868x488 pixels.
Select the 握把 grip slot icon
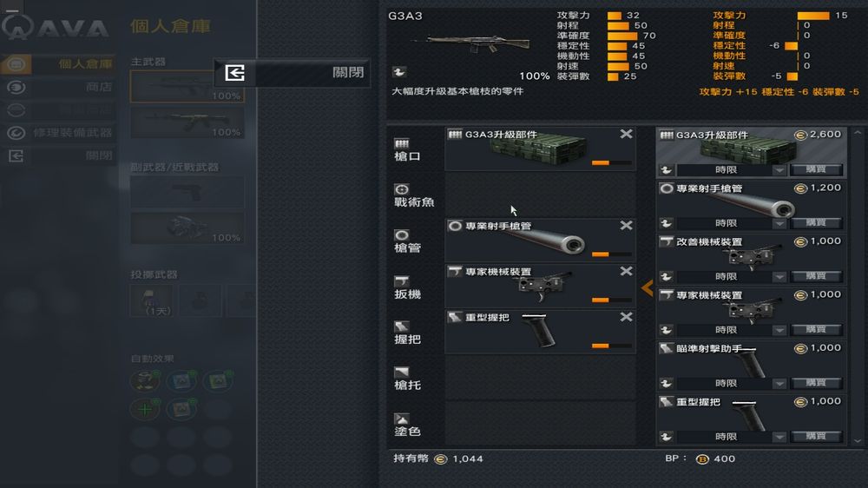(x=401, y=326)
